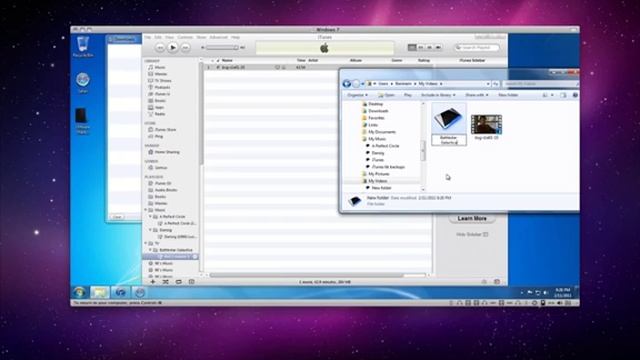640x360 pixels.
Task: Open the Organize dropdown in Explorer
Action: (x=357, y=95)
